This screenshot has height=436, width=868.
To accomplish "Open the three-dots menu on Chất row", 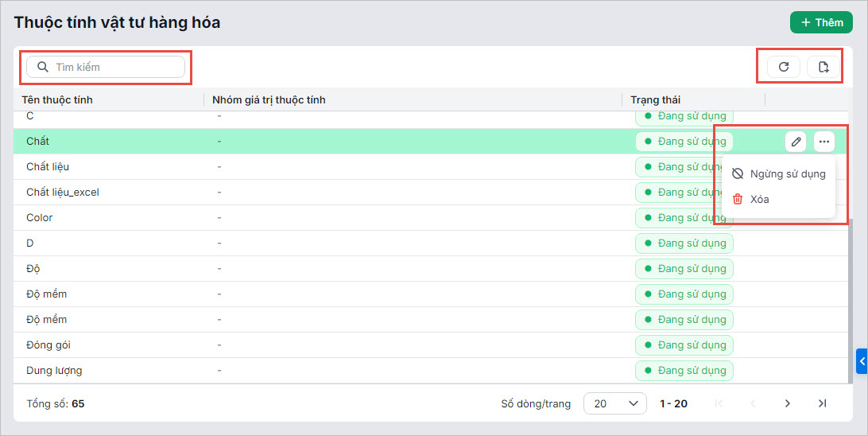I will tap(824, 142).
